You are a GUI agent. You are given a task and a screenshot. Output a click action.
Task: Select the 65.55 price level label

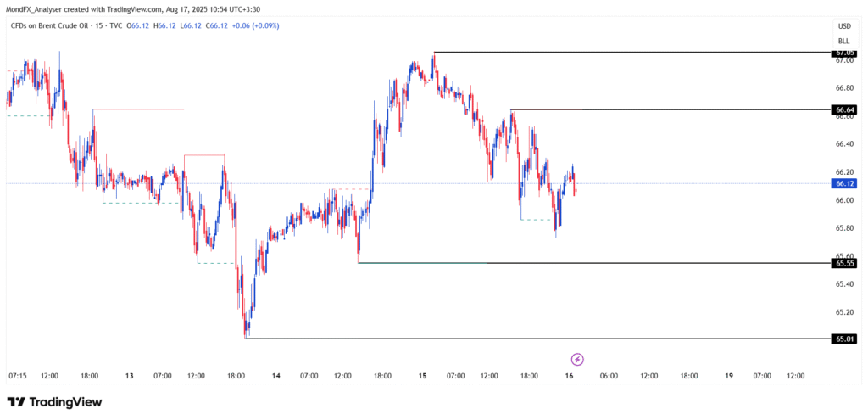point(843,263)
